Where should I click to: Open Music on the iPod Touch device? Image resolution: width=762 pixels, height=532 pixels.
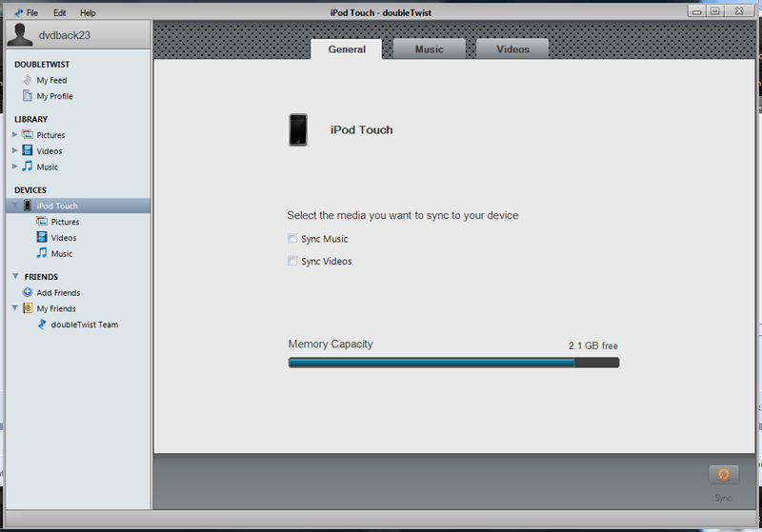point(62,254)
